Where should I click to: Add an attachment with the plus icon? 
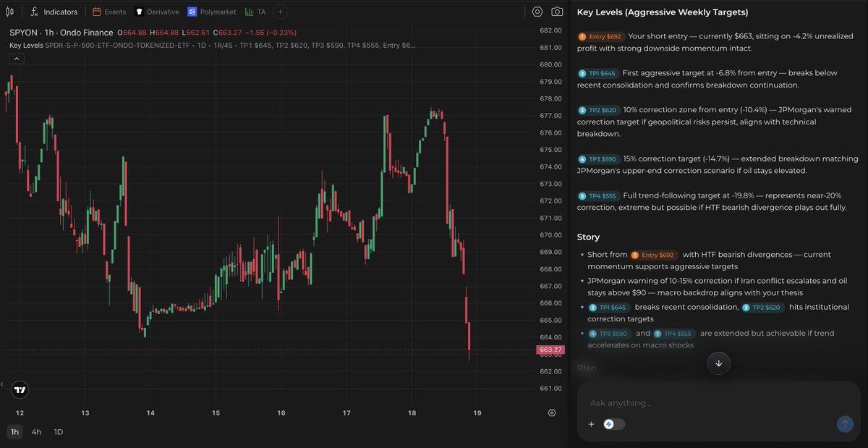coord(591,424)
